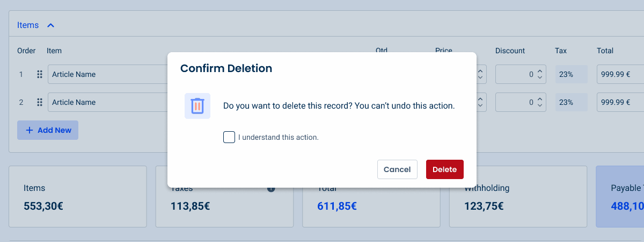Viewport: 644px width, 242px height.
Task: Click the drag handle of order row 2
Action: (39, 103)
